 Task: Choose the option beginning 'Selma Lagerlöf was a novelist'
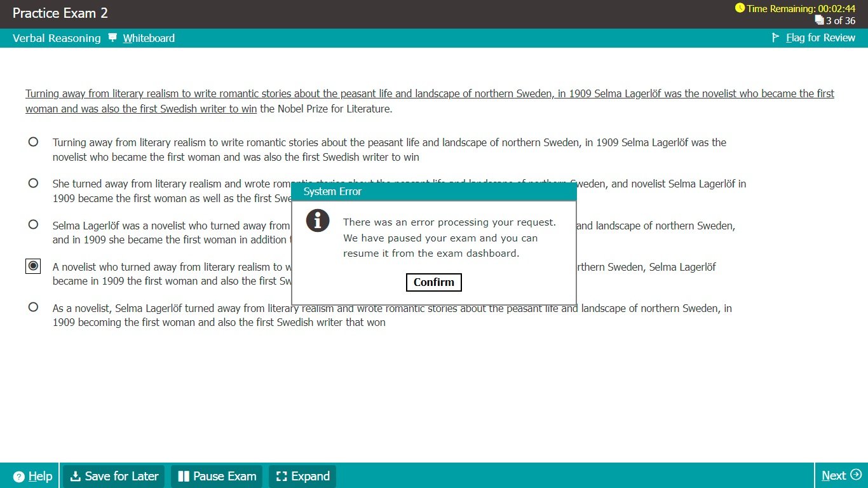(x=33, y=224)
